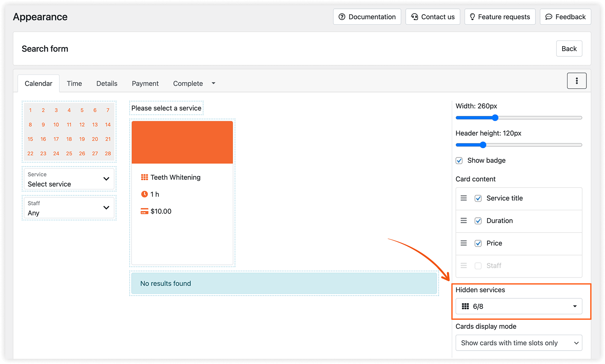The image size is (605, 364).
Task: Click the Contact us headset icon
Action: point(415,16)
